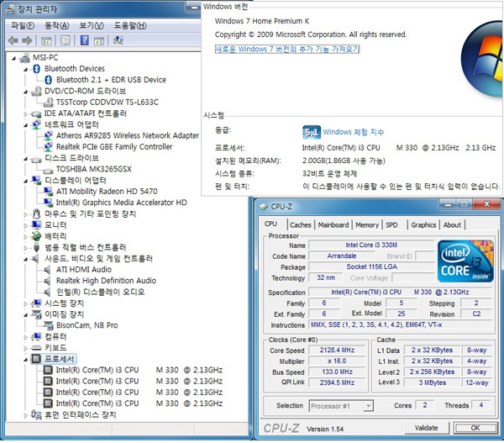The image size is (504, 443).
Task: Collapse the Bluetooth Devices branch
Action: (x=26, y=69)
